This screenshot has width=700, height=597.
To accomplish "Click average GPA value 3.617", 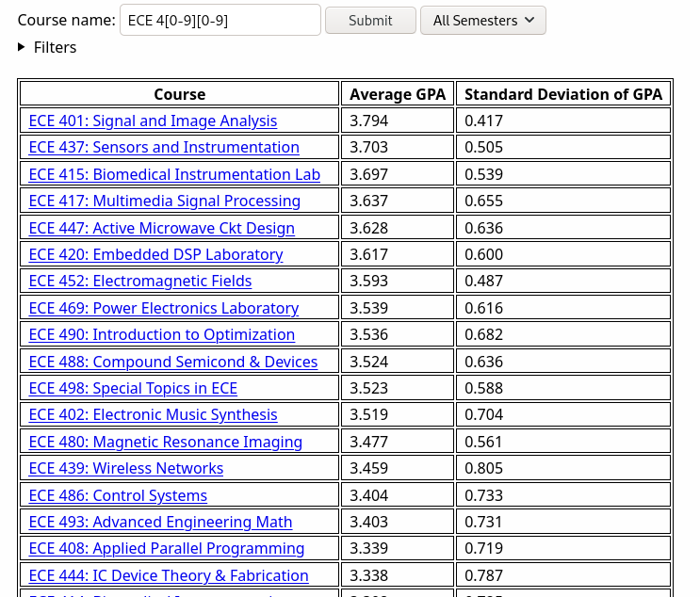I will 368,254.
